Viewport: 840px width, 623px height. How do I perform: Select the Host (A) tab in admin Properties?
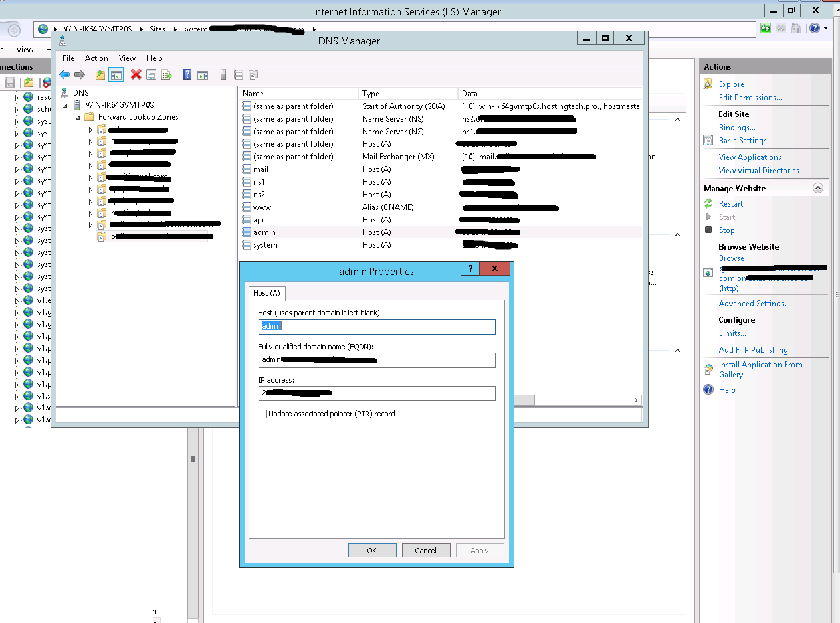(x=266, y=293)
